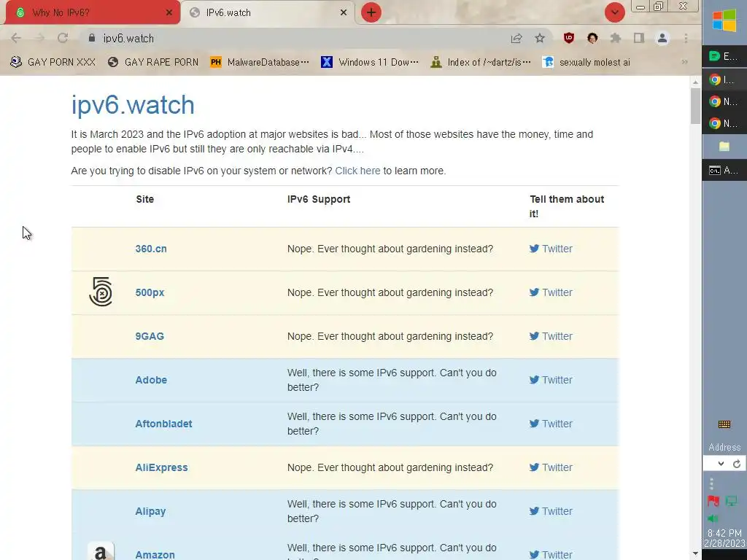The height and width of the screenshot is (560, 747).
Task: Click the Twitter link in the Adobe row
Action: pyautogui.click(x=551, y=380)
